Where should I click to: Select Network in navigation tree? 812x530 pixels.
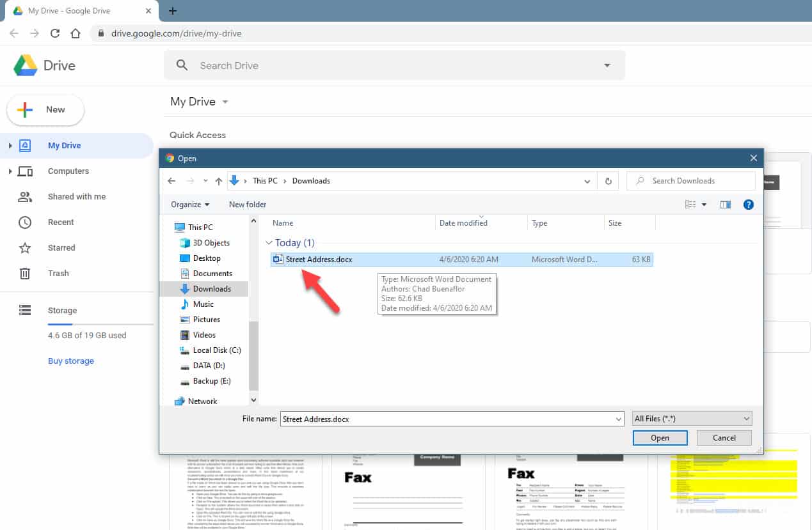click(x=202, y=401)
